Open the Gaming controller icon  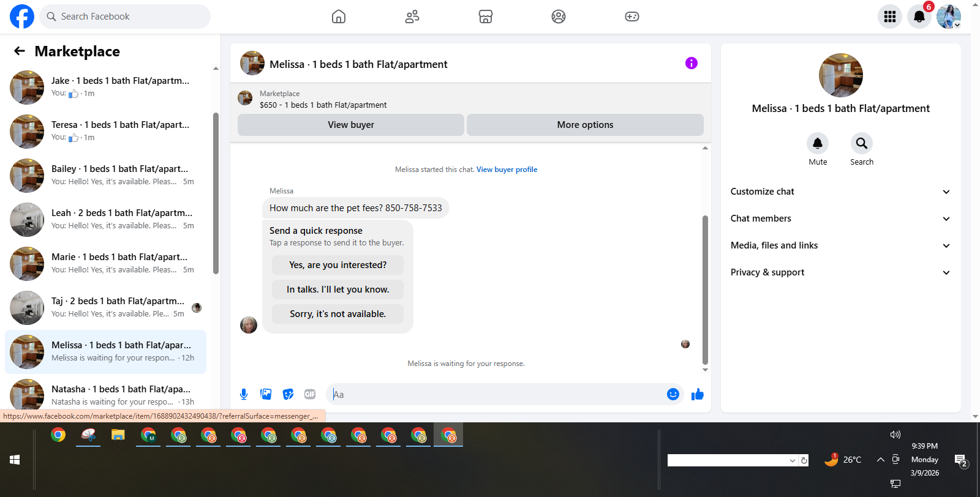coord(632,17)
